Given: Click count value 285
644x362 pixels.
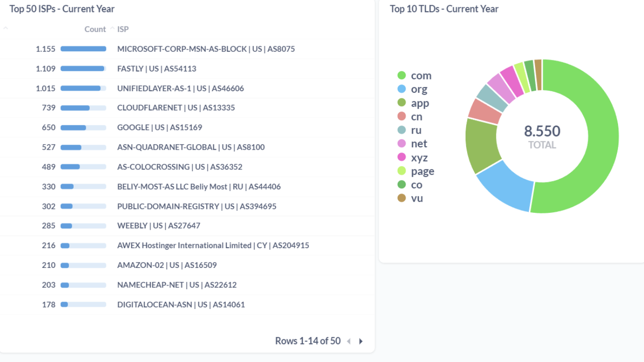Looking at the screenshot, I should click(x=49, y=225).
